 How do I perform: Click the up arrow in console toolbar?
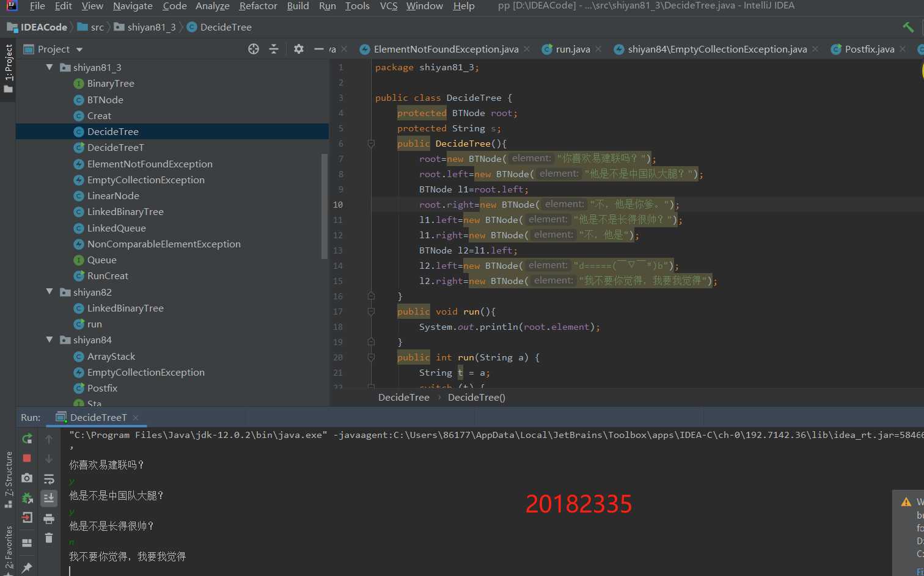(49, 439)
